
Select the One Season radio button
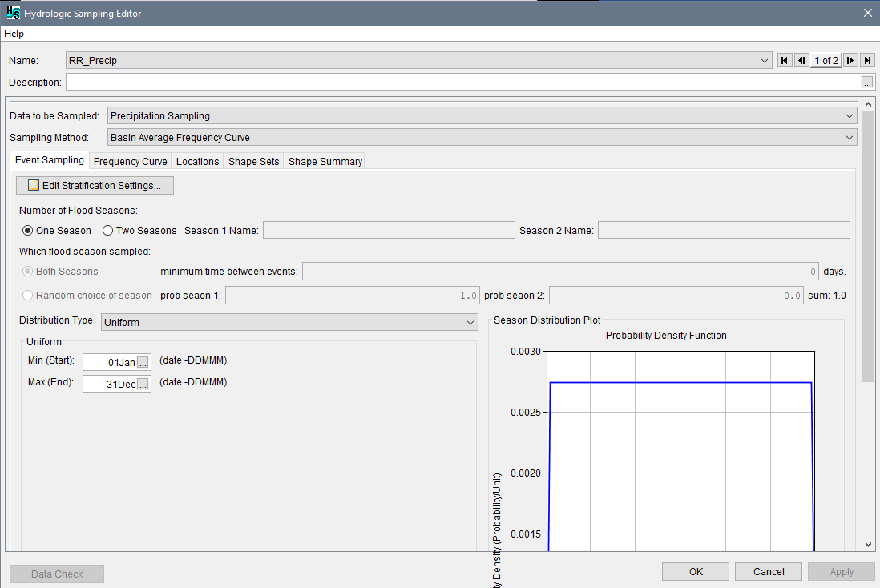click(x=28, y=230)
